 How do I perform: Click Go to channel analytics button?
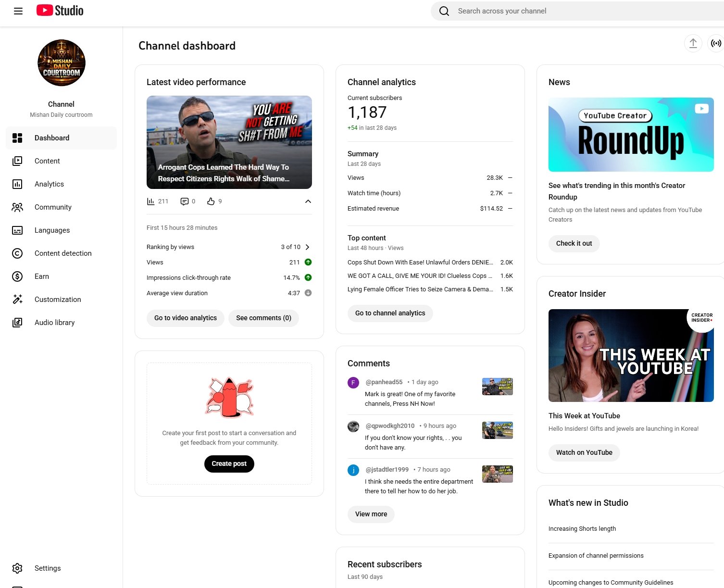(x=390, y=313)
